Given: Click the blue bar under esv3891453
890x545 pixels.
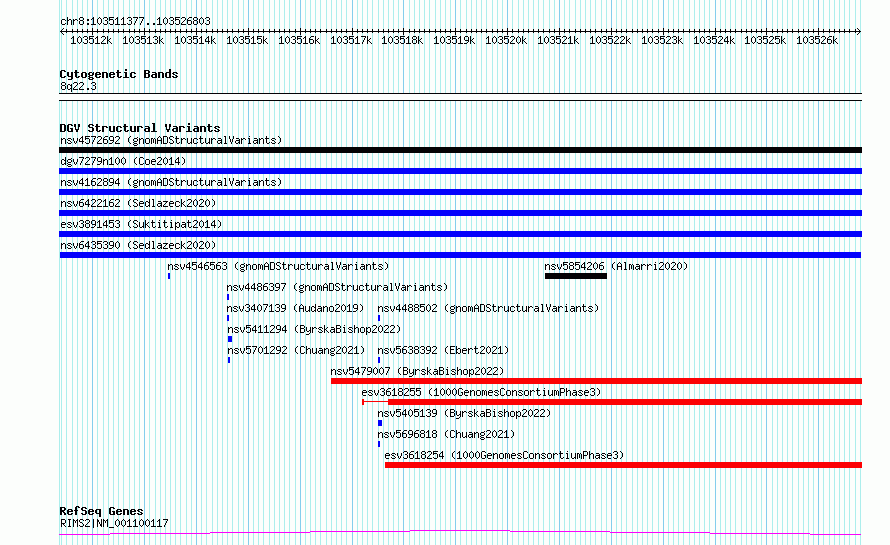Looking at the screenshot, I should (x=460, y=234).
